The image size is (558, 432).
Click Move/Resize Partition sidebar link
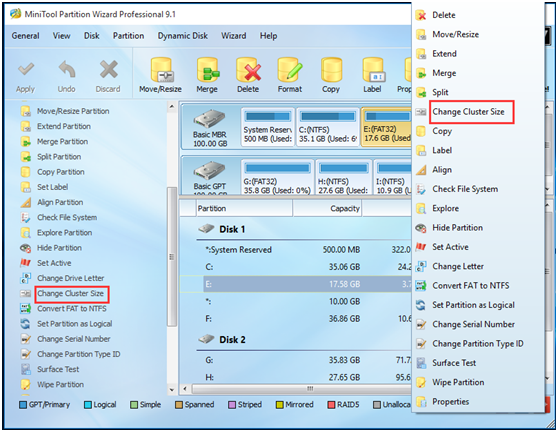[x=73, y=111]
